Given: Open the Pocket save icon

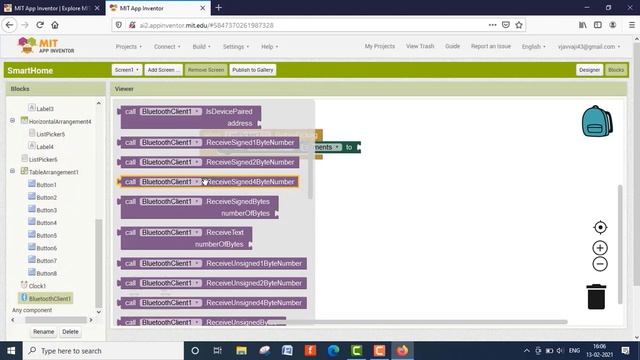Looking at the screenshot, I should click(x=506, y=25).
